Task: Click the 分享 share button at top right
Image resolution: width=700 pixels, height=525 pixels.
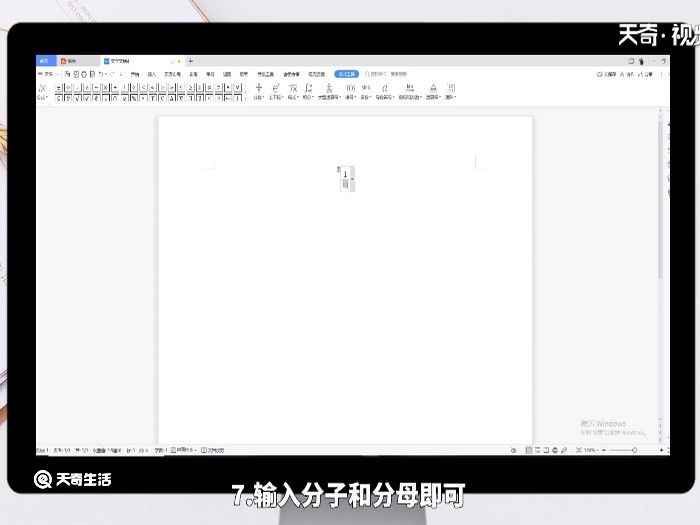Action: [x=645, y=74]
